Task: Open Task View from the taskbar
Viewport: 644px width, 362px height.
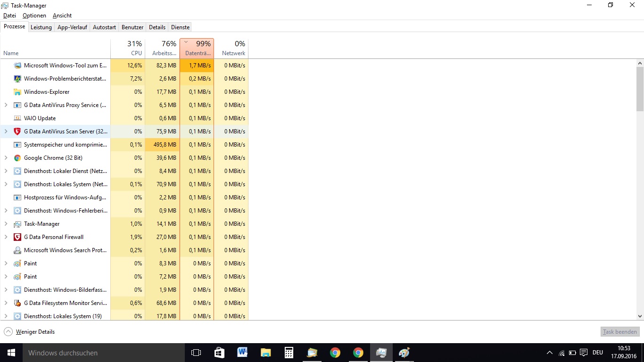Action: point(196,353)
